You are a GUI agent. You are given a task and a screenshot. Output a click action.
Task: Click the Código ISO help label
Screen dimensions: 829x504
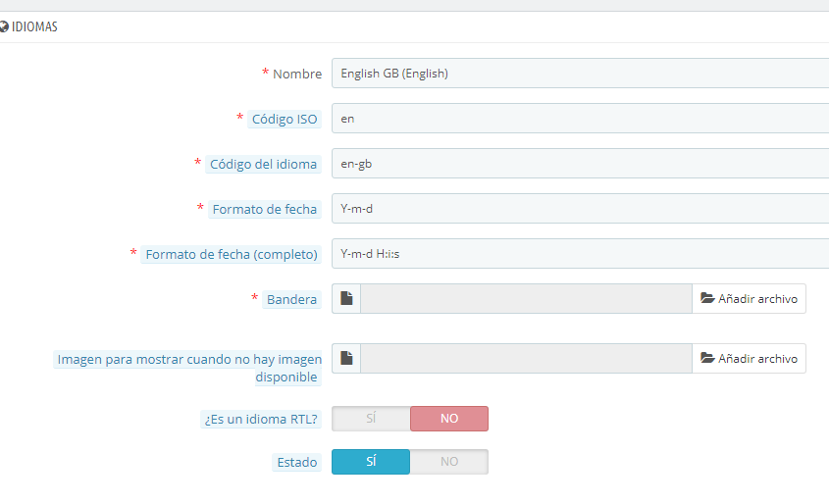click(285, 119)
